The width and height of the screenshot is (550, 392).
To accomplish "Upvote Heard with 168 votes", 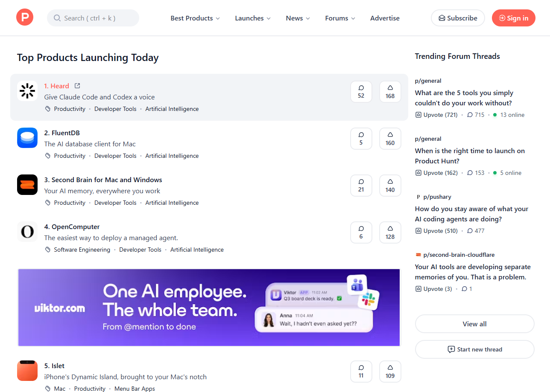I will point(390,92).
